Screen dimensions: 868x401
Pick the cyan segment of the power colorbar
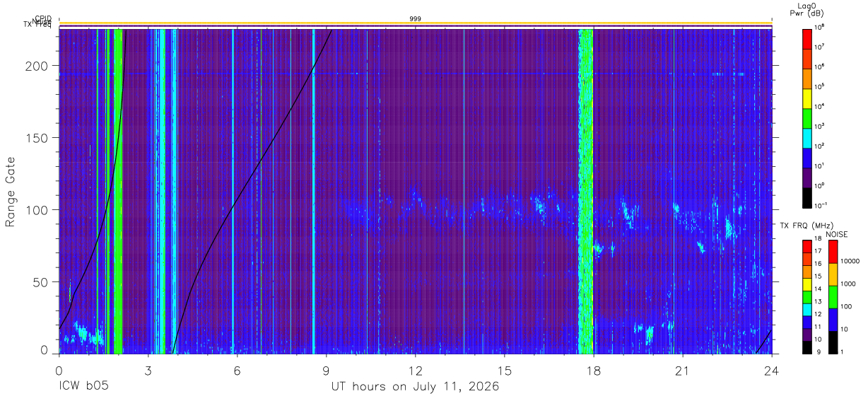click(807, 137)
